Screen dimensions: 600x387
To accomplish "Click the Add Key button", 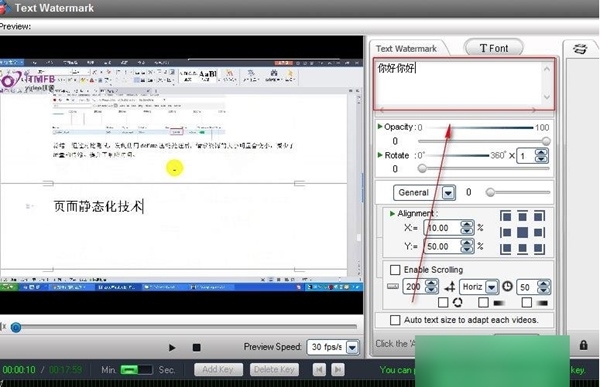I will tap(218, 369).
